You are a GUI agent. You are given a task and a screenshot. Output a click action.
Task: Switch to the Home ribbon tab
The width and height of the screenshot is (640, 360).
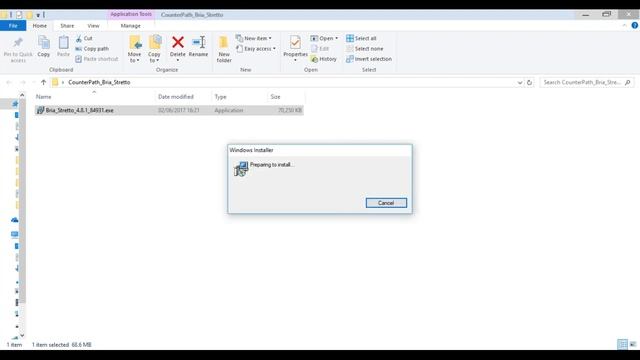pyautogui.click(x=40, y=26)
